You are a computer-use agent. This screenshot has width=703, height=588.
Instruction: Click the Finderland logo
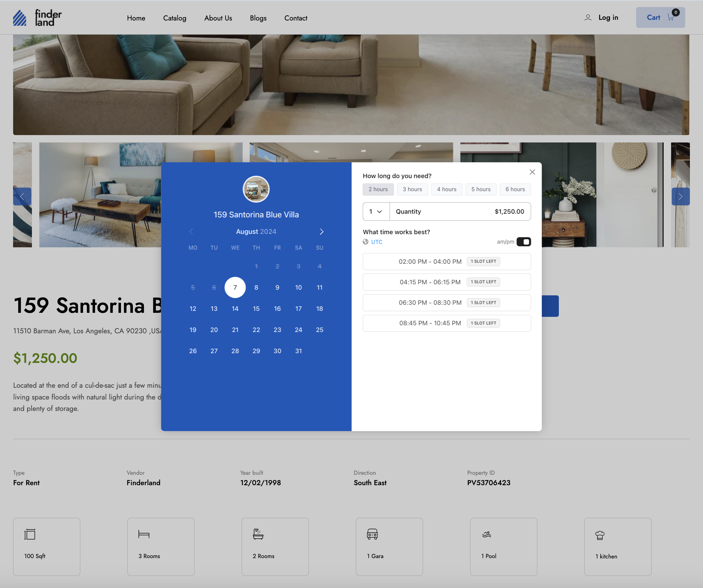(x=37, y=17)
